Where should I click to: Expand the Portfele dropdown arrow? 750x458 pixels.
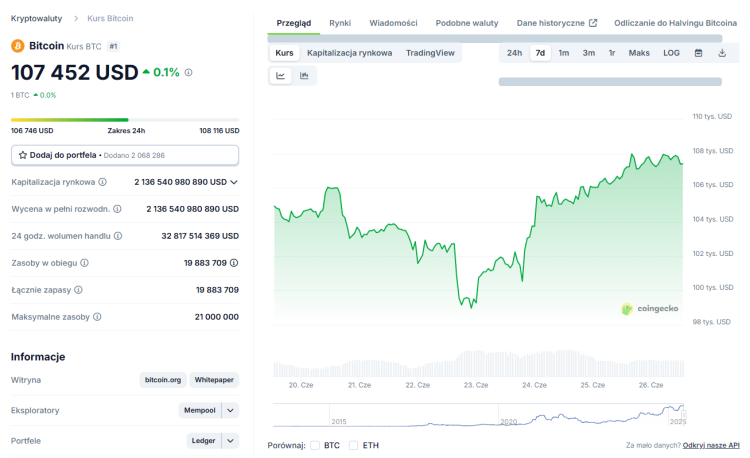pyautogui.click(x=230, y=441)
